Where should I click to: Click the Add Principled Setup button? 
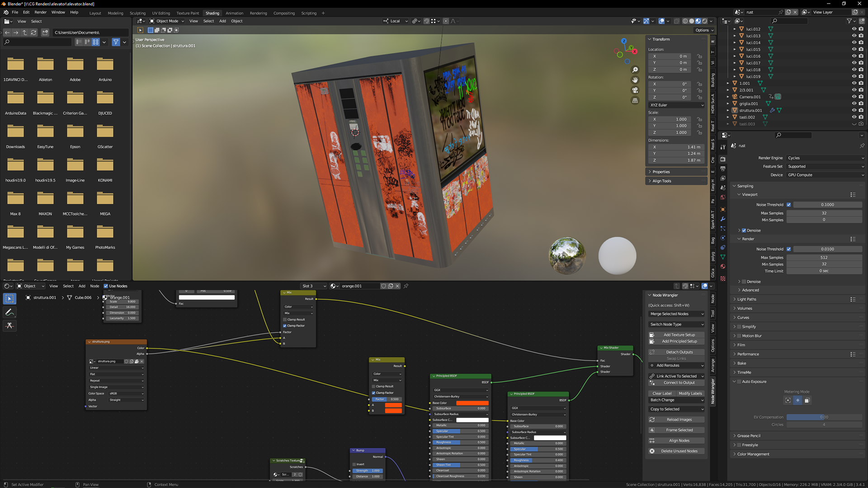click(x=679, y=342)
